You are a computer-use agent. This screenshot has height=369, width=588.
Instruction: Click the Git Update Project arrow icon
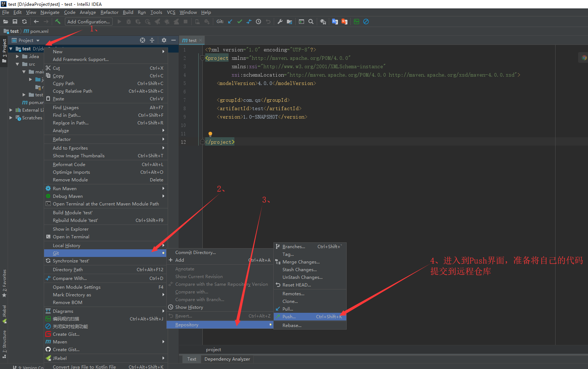pyautogui.click(x=230, y=22)
